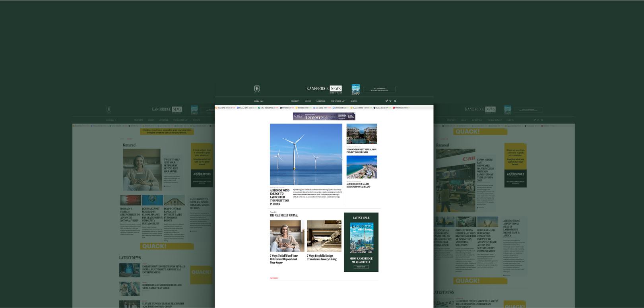Open the Events menu item
Image resolution: width=644 pixels, height=308 pixels.
(x=354, y=101)
